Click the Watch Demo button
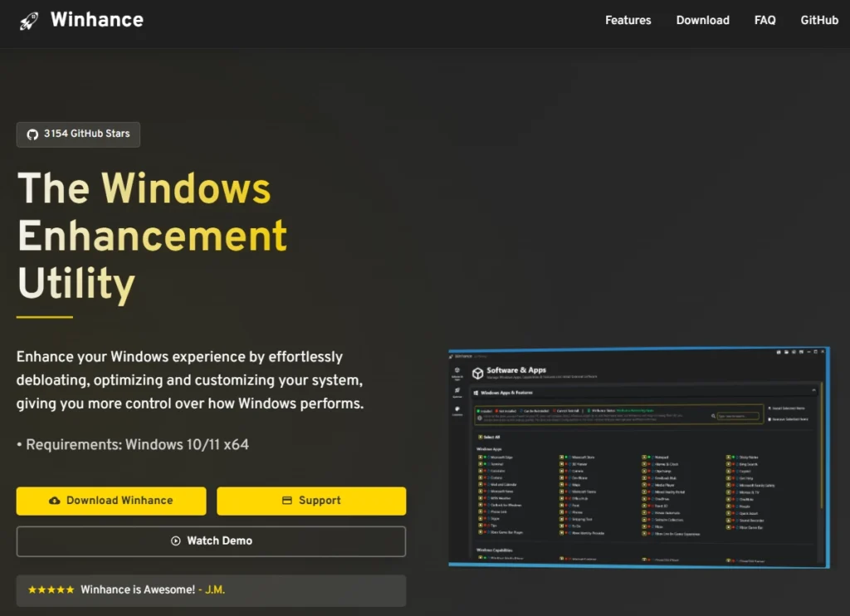The height and width of the screenshot is (616, 850). click(211, 540)
